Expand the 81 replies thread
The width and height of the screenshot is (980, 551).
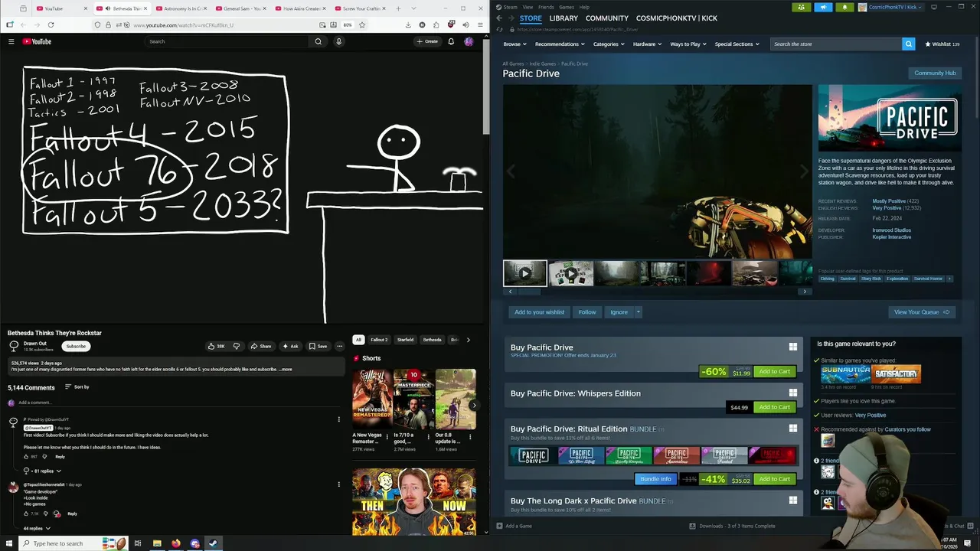coord(42,471)
